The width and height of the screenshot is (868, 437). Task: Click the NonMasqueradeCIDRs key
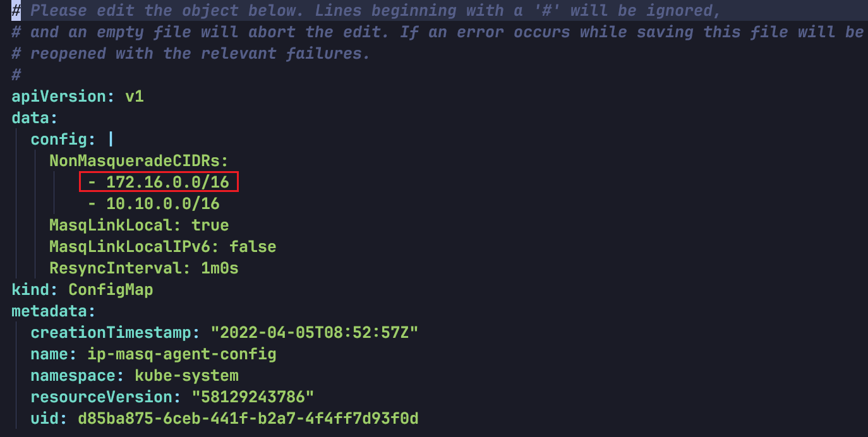coord(138,161)
